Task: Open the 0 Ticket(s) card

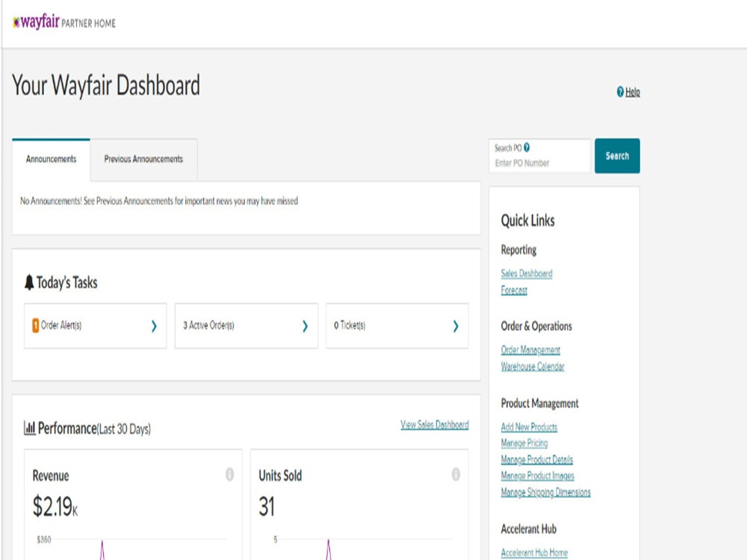Action: (x=397, y=326)
